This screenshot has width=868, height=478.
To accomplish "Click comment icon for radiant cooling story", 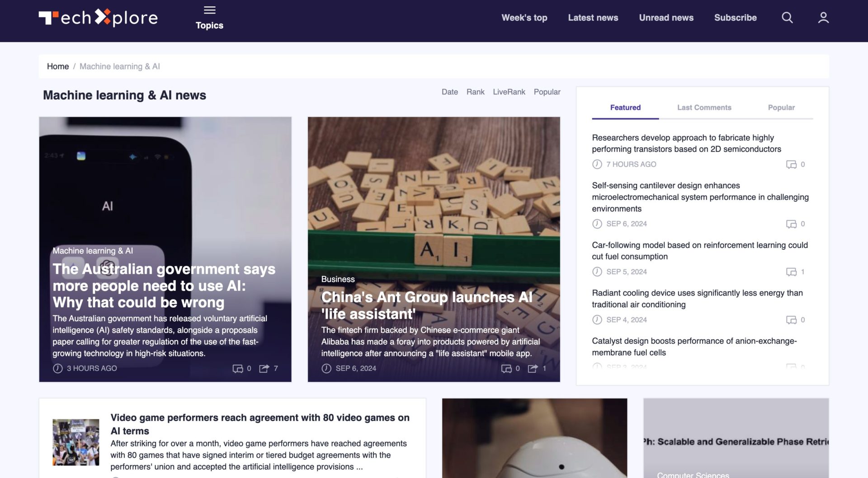I will pyautogui.click(x=791, y=320).
